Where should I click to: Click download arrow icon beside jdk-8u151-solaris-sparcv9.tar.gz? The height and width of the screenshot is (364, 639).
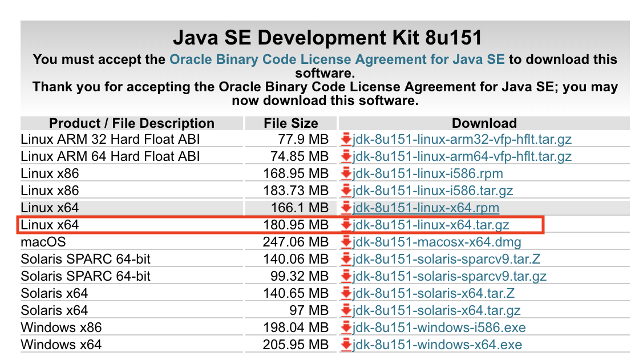[346, 276]
